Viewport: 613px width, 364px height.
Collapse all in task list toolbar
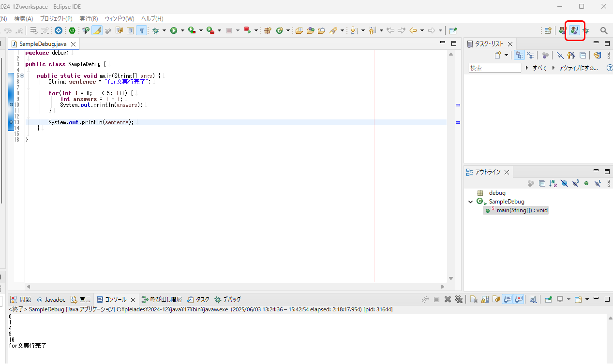point(583,56)
